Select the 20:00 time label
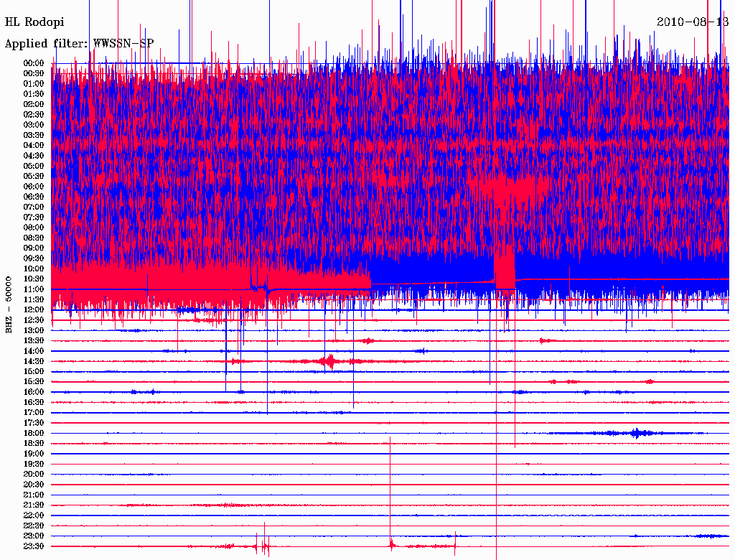735x560 pixels. click(34, 474)
